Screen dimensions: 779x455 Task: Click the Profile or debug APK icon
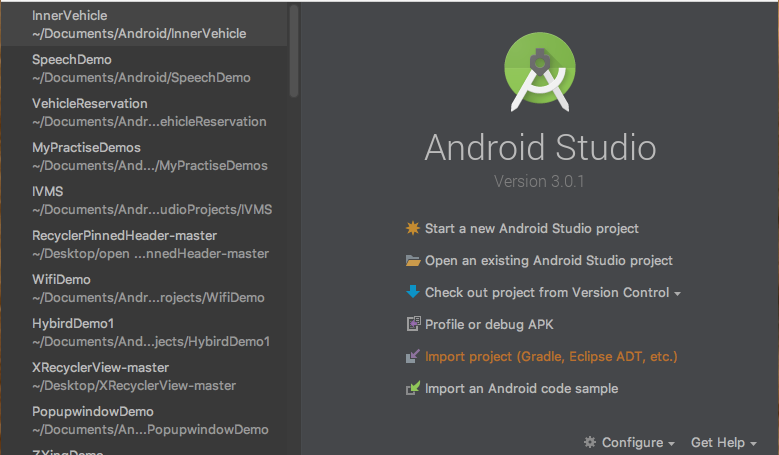click(413, 324)
